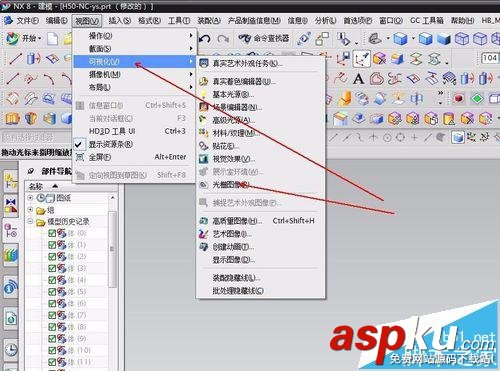Click the 视觉效果 icon

pyautogui.click(x=204, y=159)
